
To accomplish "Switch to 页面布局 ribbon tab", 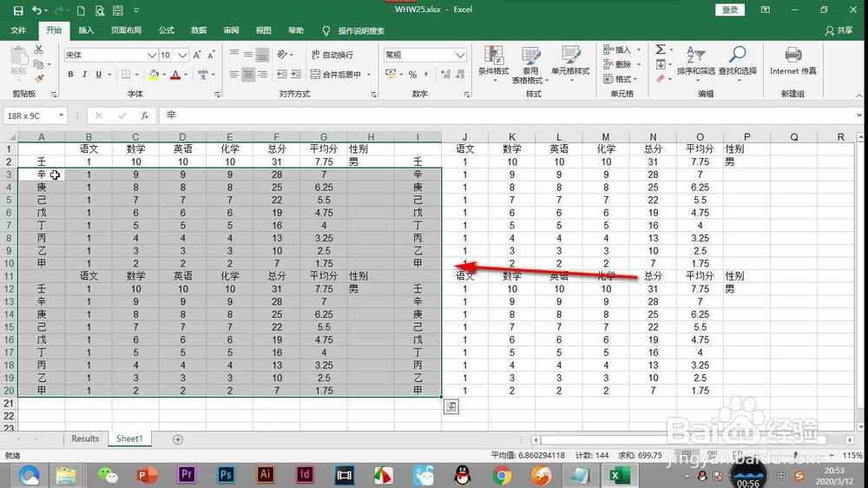I will (126, 30).
